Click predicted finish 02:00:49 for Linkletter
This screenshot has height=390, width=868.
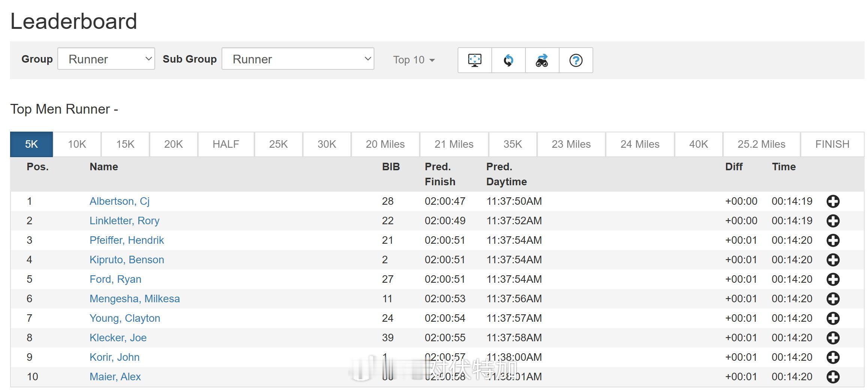click(x=445, y=221)
